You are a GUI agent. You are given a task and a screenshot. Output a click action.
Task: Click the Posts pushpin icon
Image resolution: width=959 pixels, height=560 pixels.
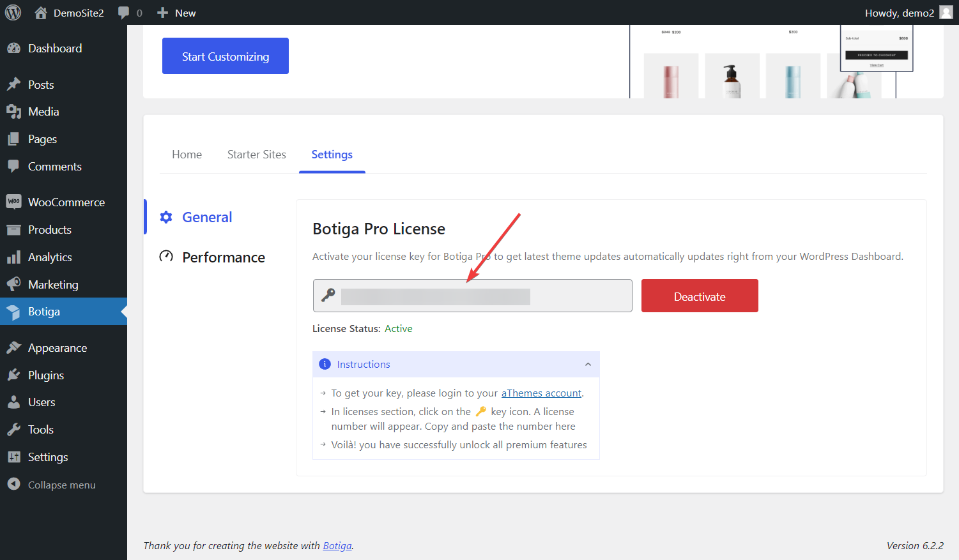[x=13, y=84]
